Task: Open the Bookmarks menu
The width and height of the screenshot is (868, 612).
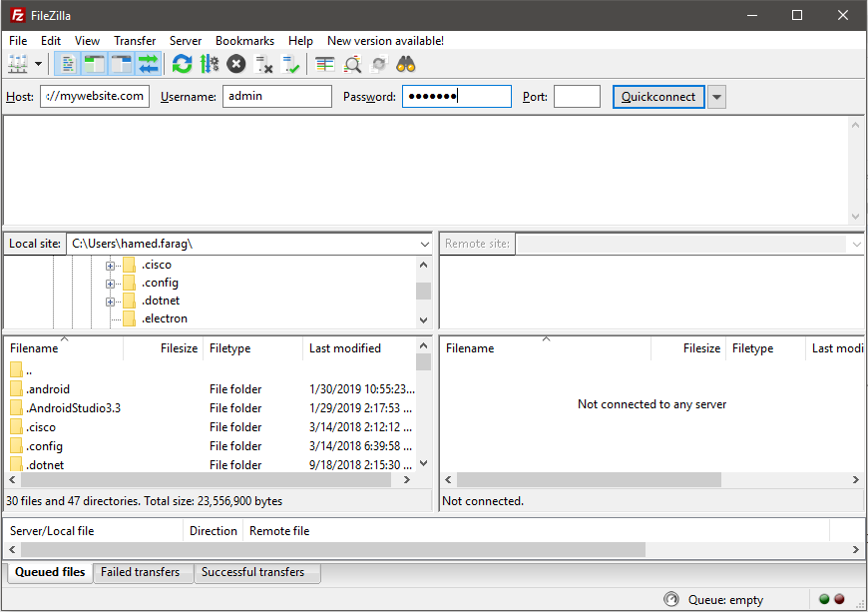Action: (x=244, y=40)
